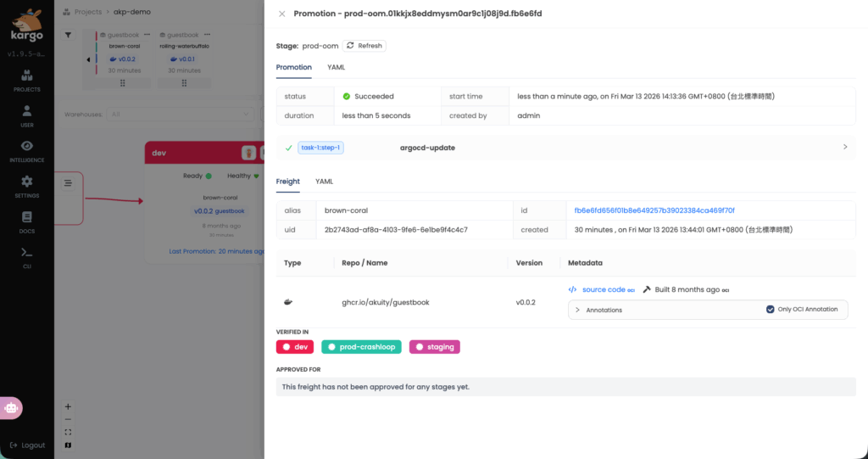Viewport: 868px width, 459px height.
Task: Click the ghcr.io/akuity/guestbook repo name
Action: 386,303
